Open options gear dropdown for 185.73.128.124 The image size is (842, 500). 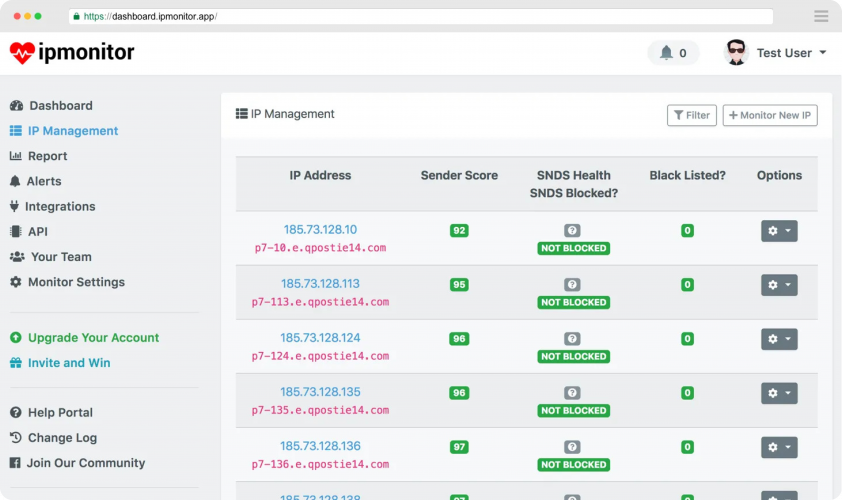779,339
